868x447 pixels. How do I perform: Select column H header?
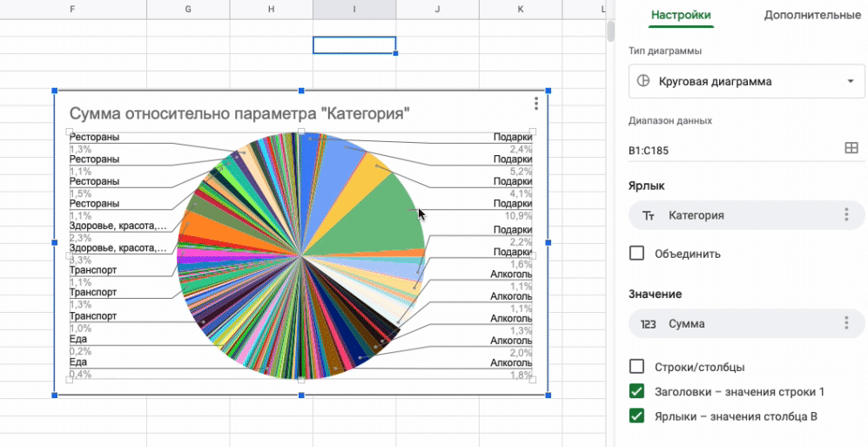[272, 10]
